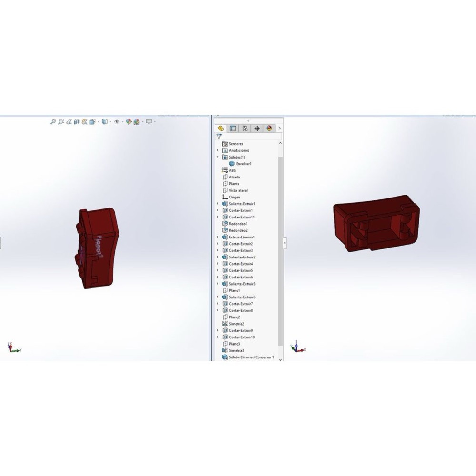Click the Redondeo1 fillet icon
476x476 pixels.
pyautogui.click(x=225, y=224)
